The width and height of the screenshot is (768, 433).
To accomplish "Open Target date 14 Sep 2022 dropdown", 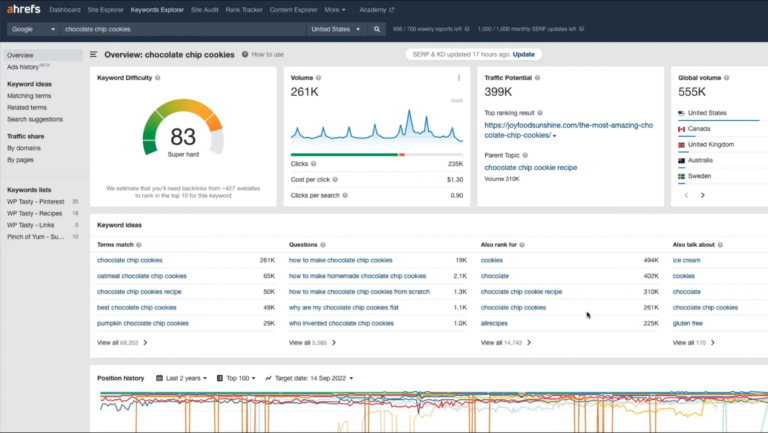I will (309, 378).
